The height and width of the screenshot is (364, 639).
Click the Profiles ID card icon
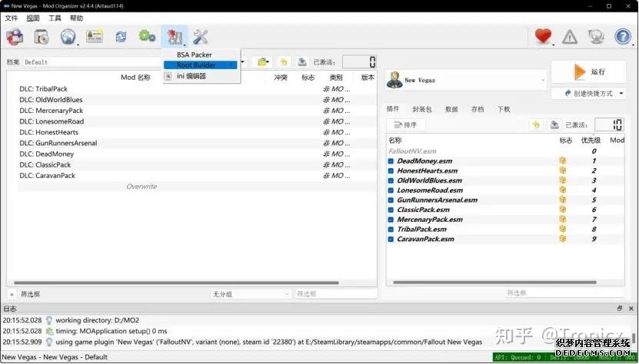click(95, 36)
